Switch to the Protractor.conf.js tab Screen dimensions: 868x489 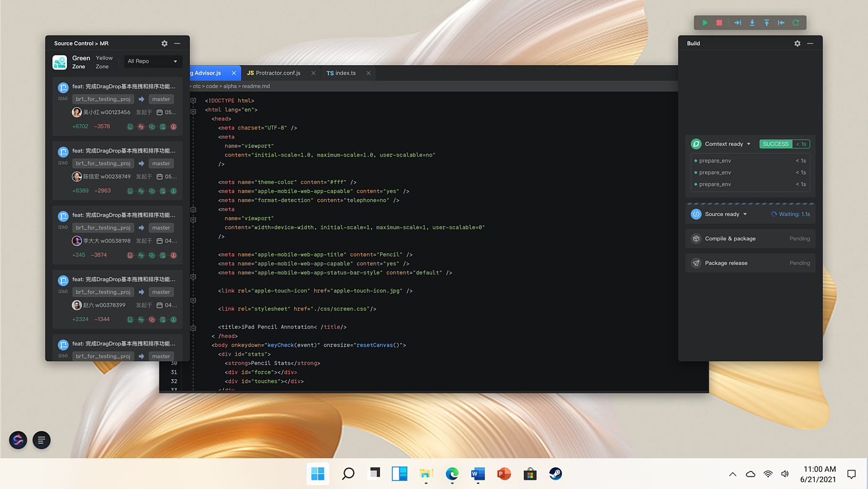click(x=277, y=73)
